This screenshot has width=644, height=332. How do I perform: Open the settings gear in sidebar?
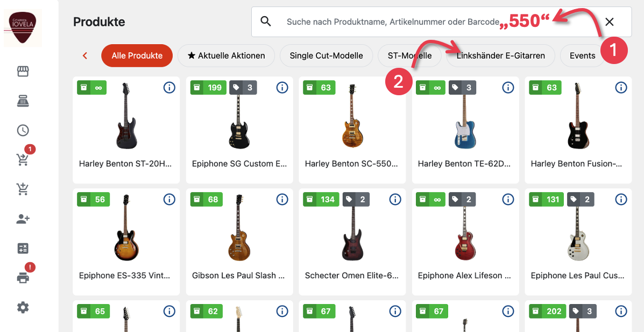point(23,307)
